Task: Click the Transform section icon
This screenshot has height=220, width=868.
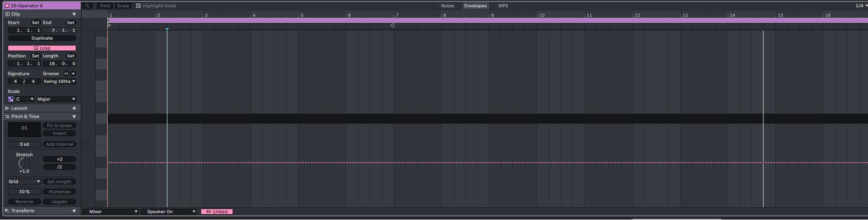Action: point(7,211)
